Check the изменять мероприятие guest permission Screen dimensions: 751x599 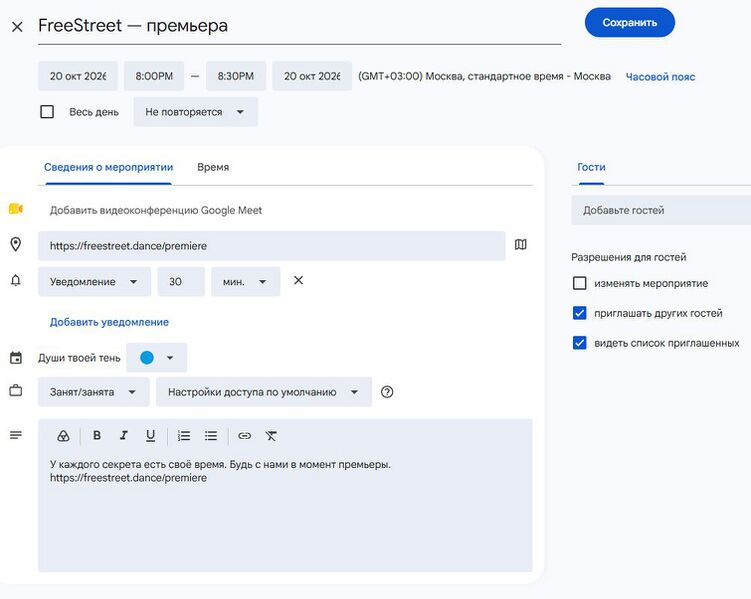coord(580,283)
